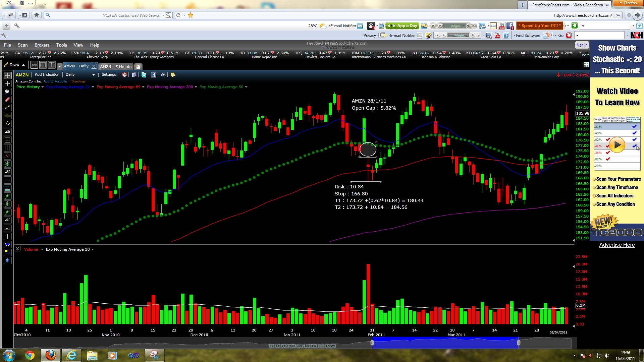
Task: Click the Add Indicator button
Action: (x=47, y=74)
